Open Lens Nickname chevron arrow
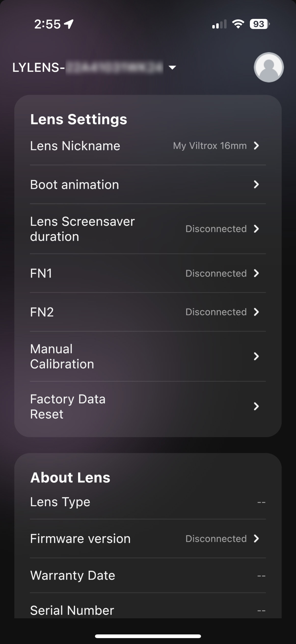Image resolution: width=296 pixels, height=644 pixels. (x=256, y=145)
